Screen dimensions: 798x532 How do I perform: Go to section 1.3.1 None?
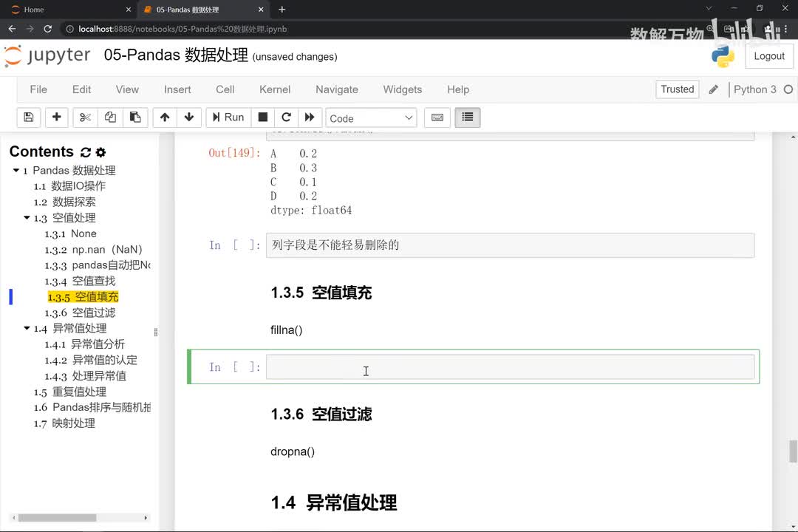coord(70,233)
